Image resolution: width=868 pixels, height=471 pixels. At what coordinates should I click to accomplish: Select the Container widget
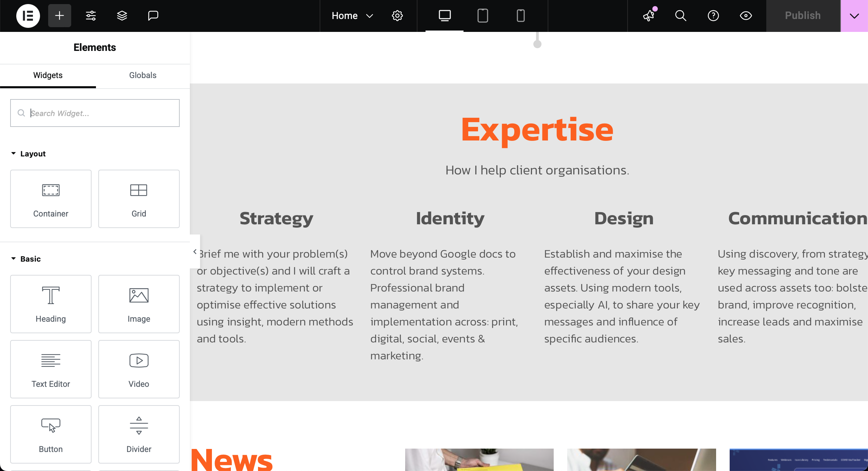click(x=51, y=199)
